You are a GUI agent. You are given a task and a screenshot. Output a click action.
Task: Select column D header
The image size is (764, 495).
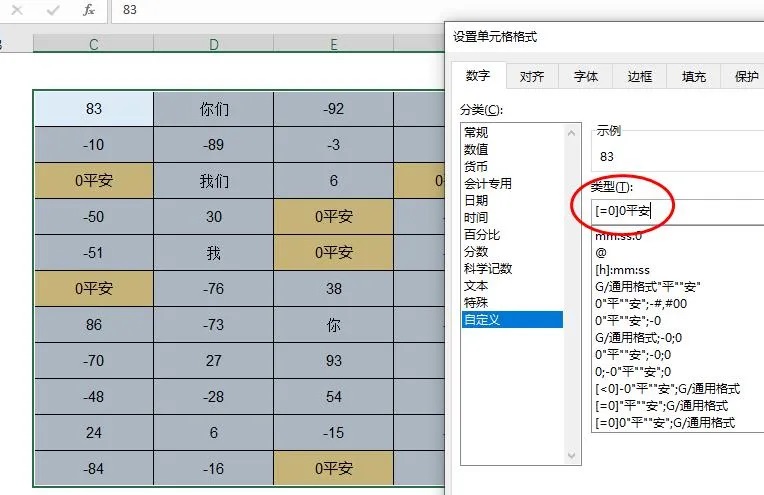click(x=213, y=44)
